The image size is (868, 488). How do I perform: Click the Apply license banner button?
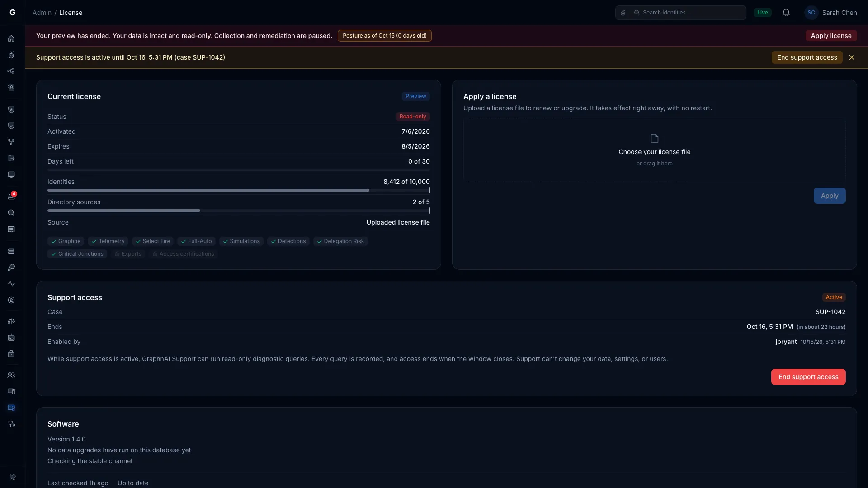coord(831,36)
